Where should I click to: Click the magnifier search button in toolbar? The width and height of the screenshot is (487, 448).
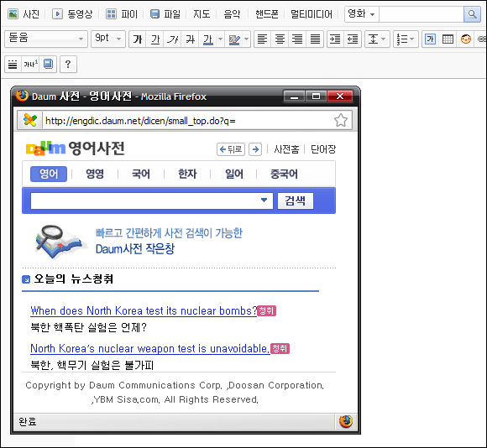tap(472, 14)
